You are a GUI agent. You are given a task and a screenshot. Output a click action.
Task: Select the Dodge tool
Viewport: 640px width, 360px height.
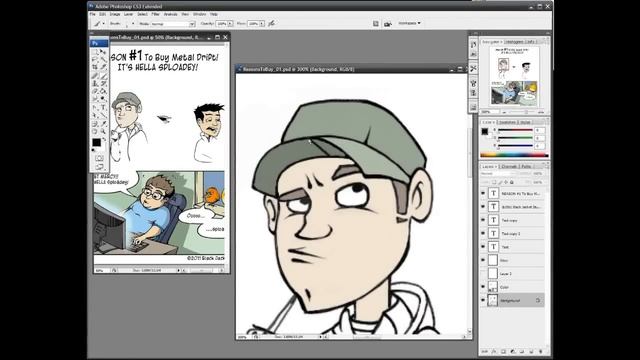tap(103, 99)
